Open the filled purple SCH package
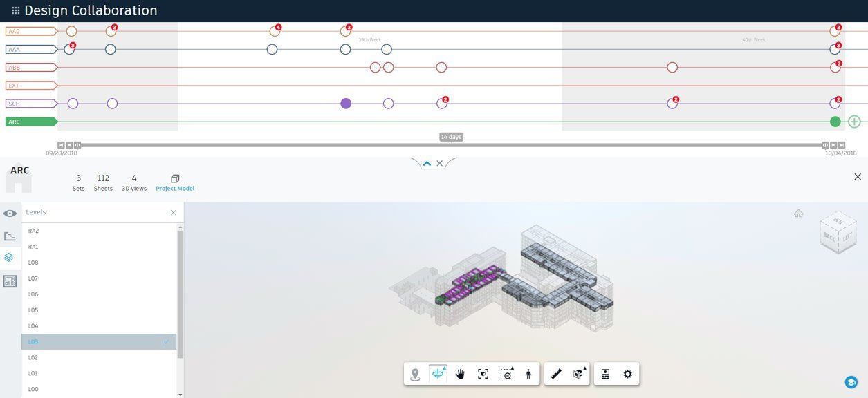The width and height of the screenshot is (868, 398). click(x=346, y=104)
